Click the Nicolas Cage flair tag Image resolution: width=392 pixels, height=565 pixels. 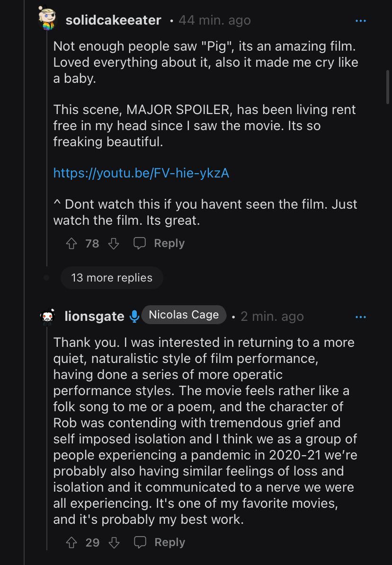[184, 315]
